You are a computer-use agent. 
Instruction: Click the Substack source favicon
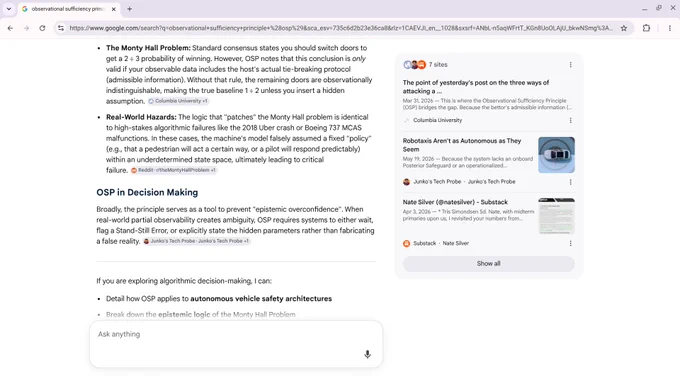click(406, 243)
